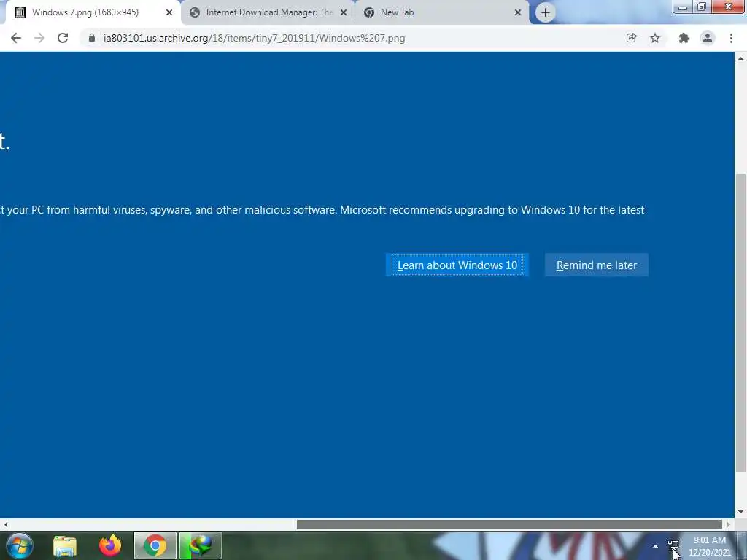Restore down the Chrome window

(702, 7)
